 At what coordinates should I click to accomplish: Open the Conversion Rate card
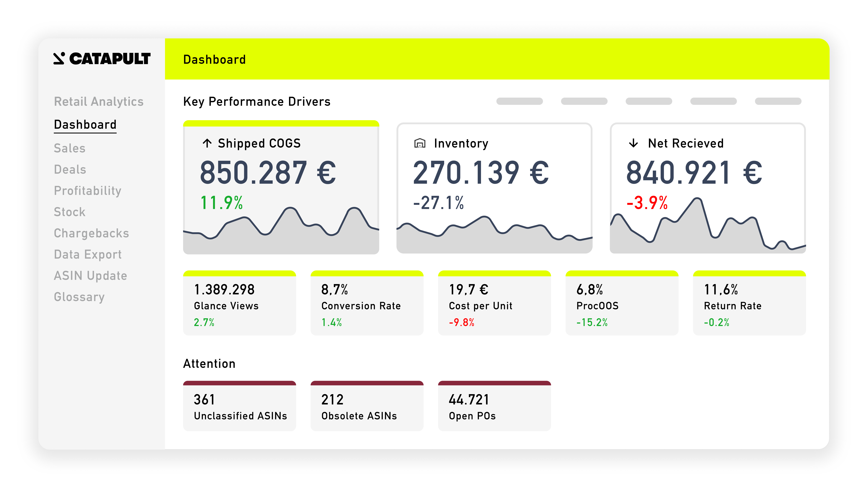(x=367, y=303)
